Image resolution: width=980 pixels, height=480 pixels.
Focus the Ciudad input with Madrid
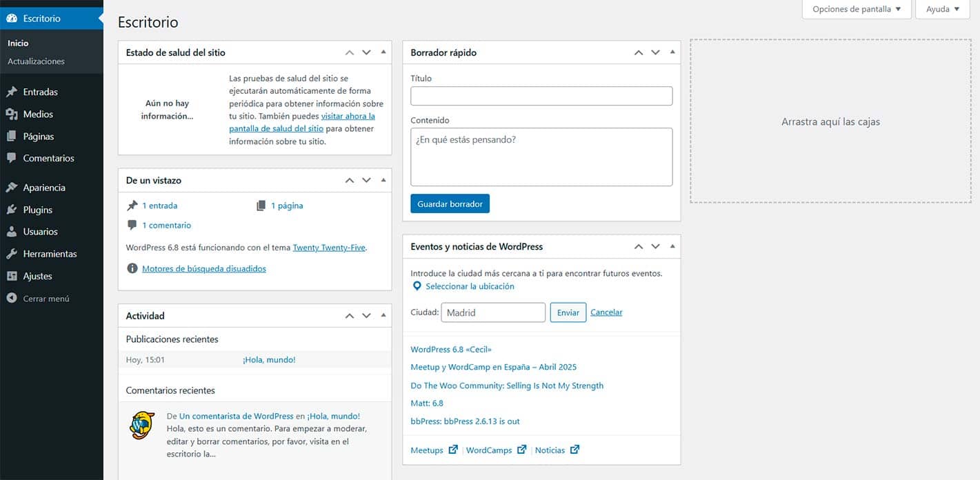point(493,312)
